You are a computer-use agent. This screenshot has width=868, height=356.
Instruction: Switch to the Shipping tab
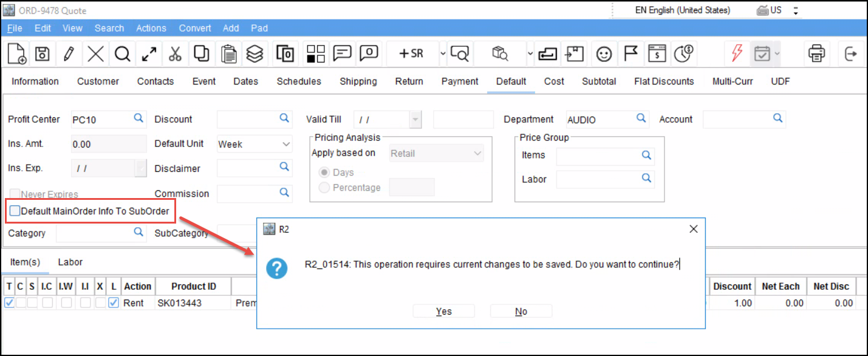coord(358,81)
